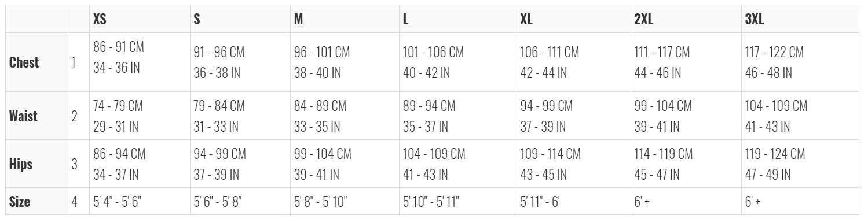Viewport: 868px width, 222px height.
Task: Click the Hips row label
Action: pos(21,165)
